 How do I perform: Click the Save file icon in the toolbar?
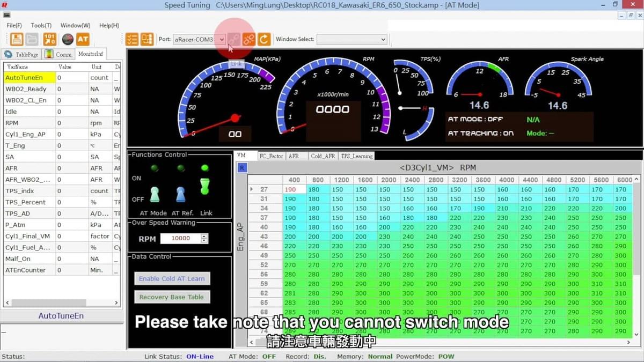[17, 39]
